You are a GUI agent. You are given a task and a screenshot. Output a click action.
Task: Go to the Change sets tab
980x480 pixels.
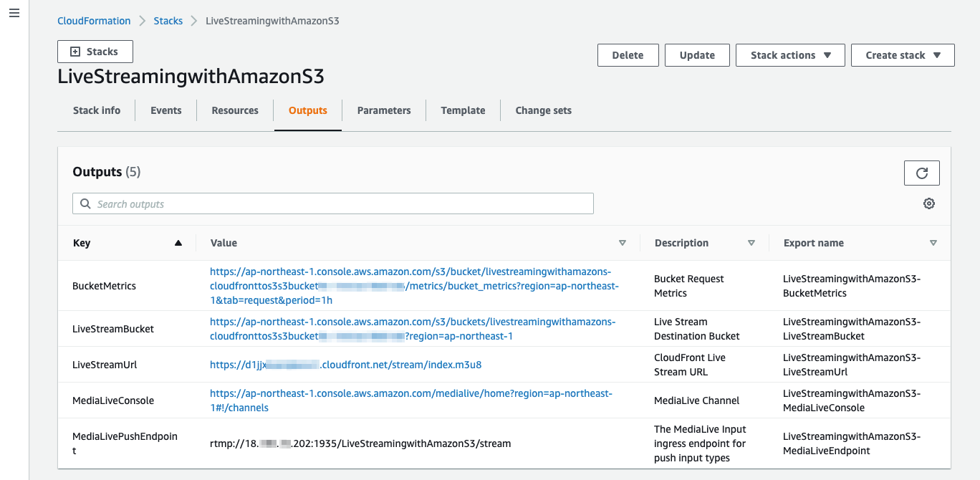(x=543, y=110)
